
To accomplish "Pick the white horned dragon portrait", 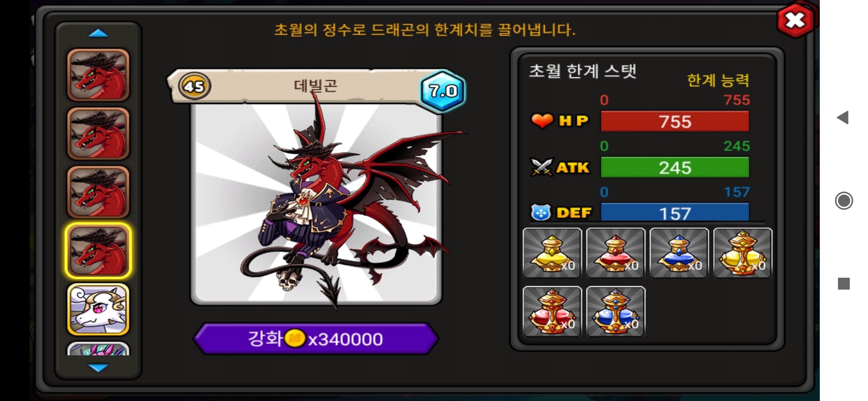I will pyautogui.click(x=98, y=309).
